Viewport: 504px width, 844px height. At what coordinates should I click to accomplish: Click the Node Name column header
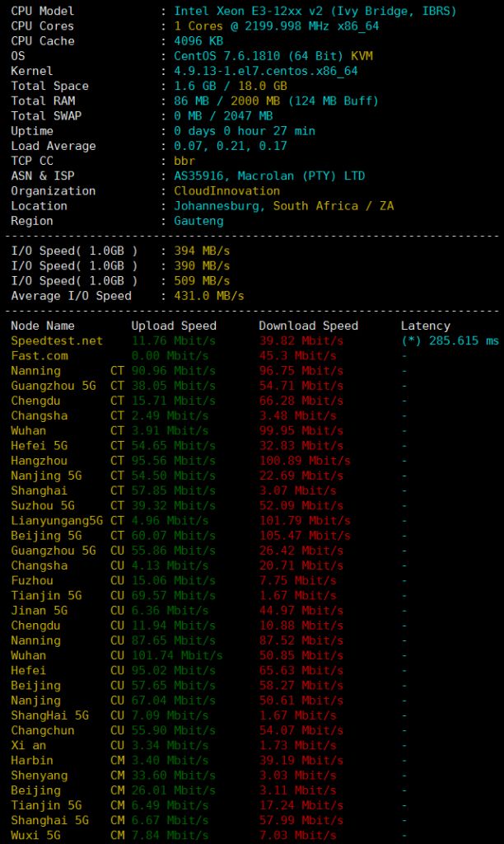click(x=43, y=326)
